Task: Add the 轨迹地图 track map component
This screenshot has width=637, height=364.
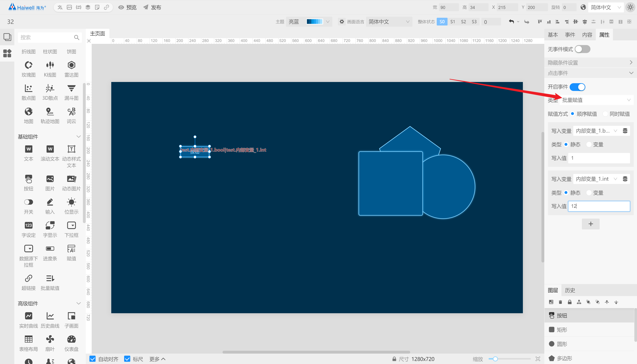Action: click(50, 115)
